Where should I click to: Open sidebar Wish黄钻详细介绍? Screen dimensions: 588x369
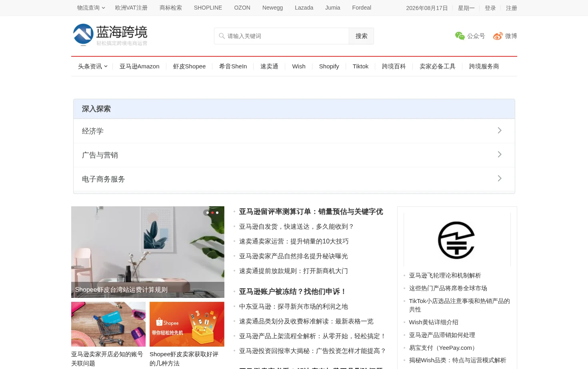(434, 322)
